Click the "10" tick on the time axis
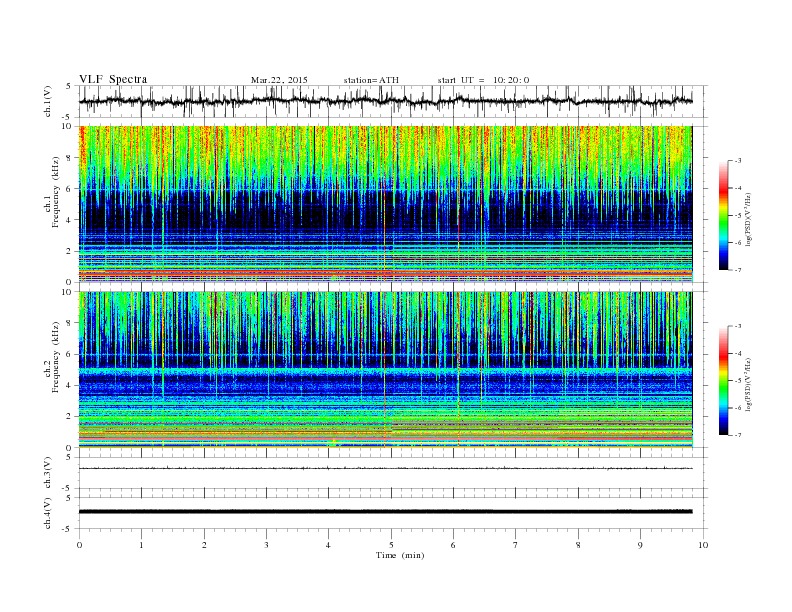 point(703,545)
